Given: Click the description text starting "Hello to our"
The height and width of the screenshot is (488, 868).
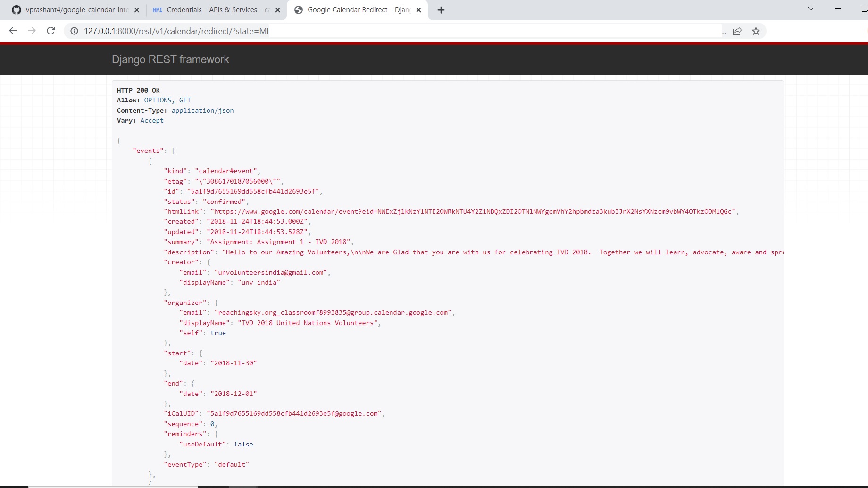Looking at the screenshot, I should click(x=503, y=252).
